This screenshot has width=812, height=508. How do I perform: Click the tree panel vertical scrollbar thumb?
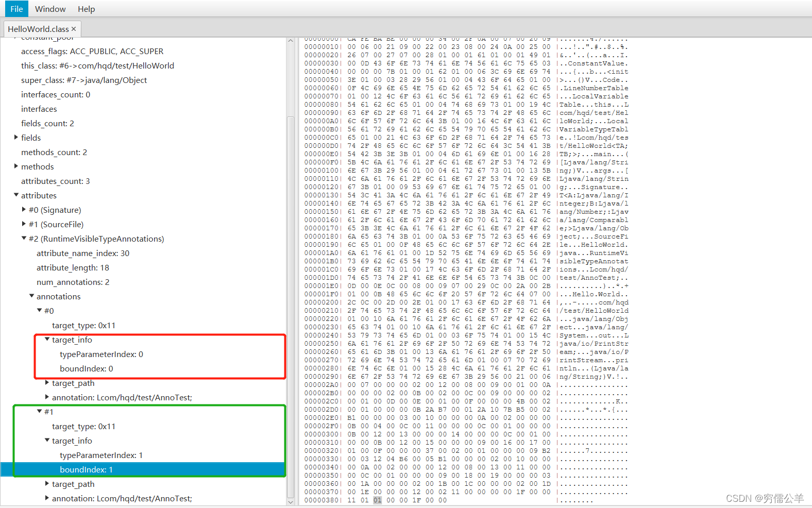click(x=291, y=307)
